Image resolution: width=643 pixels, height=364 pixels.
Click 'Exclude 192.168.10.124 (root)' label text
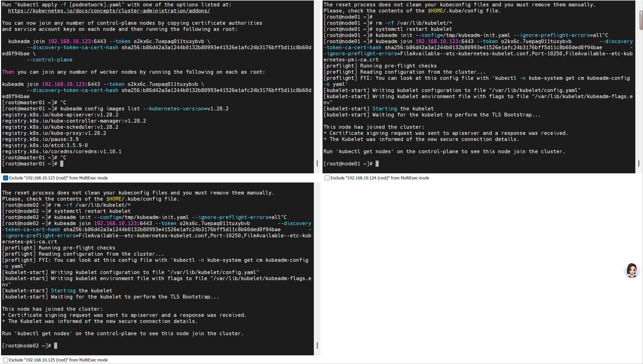click(x=380, y=178)
